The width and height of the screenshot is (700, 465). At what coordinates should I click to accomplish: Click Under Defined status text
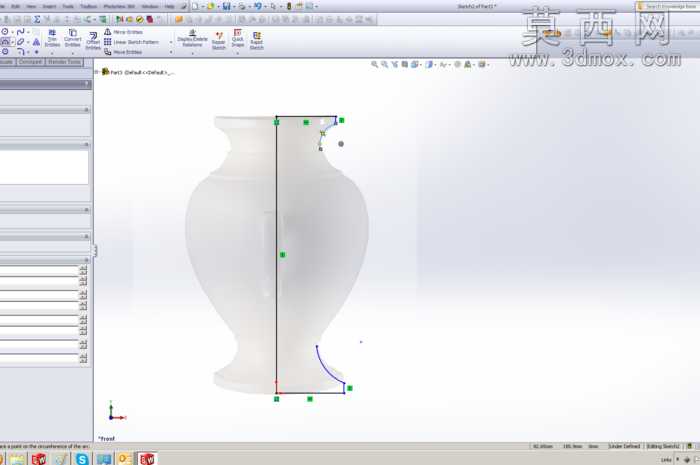click(x=624, y=446)
